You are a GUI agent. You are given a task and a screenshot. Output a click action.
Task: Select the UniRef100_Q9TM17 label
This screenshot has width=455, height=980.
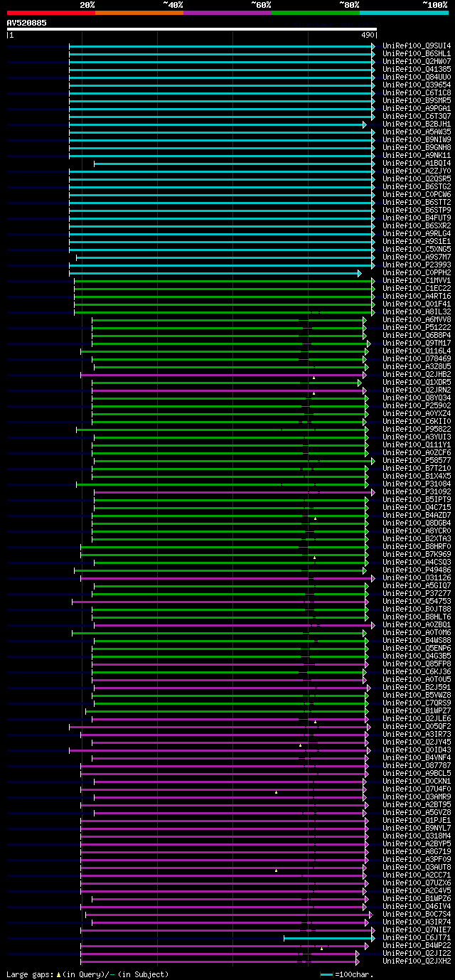(x=417, y=343)
